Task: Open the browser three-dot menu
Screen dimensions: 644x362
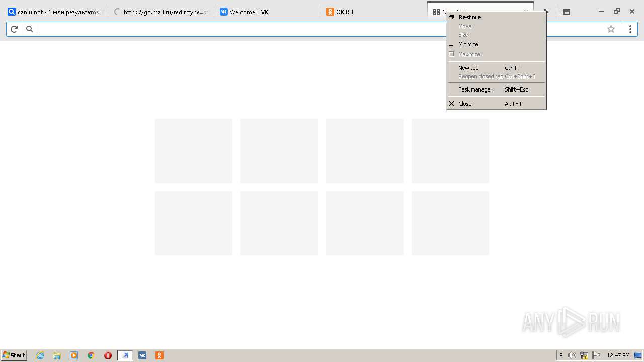Action: pos(630,29)
